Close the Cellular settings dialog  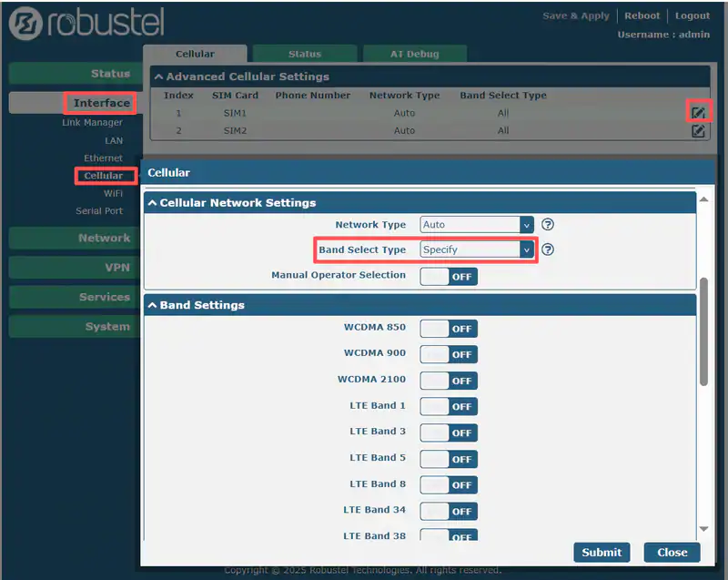(672, 552)
